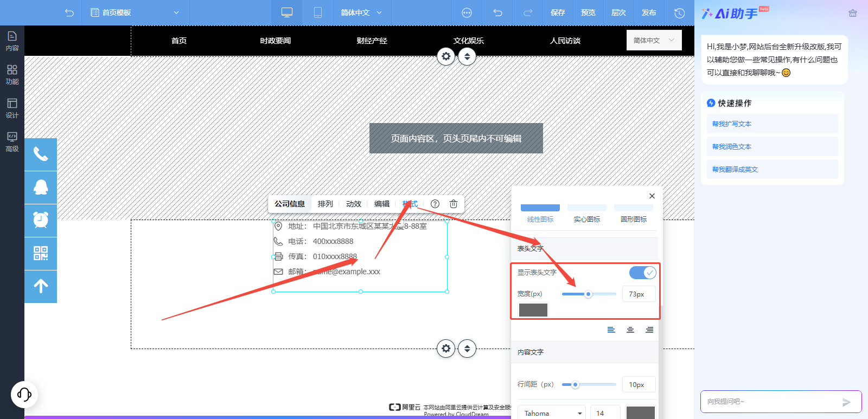Click the AI chat send arrow icon
868x419 pixels.
(846, 402)
